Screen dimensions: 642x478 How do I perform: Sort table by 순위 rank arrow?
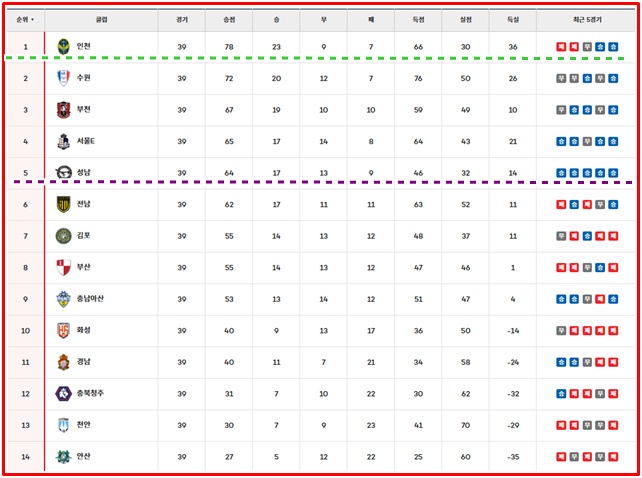[32, 19]
